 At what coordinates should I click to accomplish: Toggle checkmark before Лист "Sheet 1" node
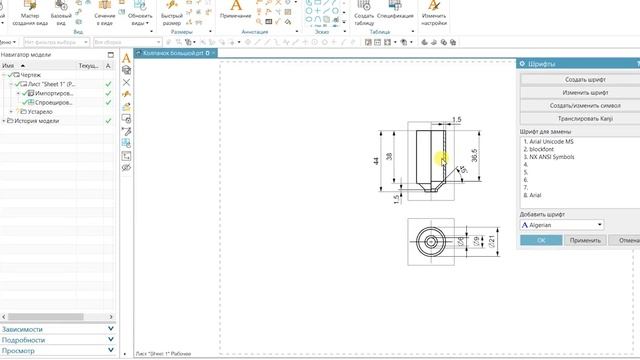pos(18,84)
